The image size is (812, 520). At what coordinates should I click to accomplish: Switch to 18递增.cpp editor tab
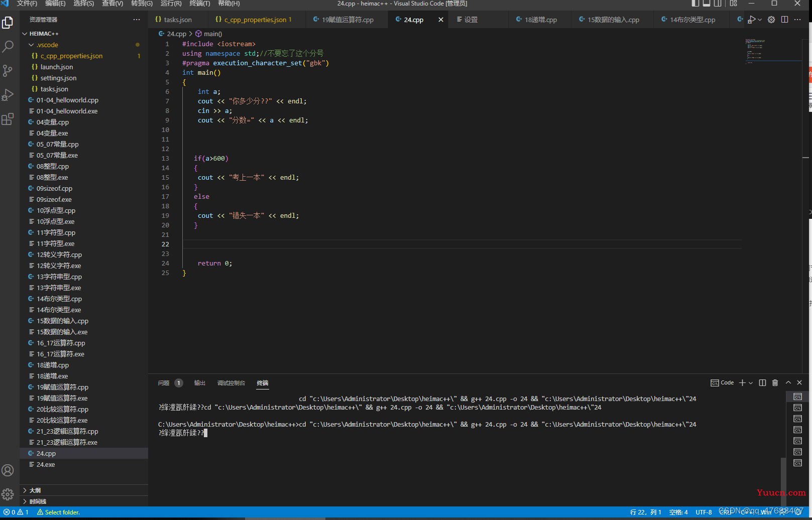[x=541, y=20]
